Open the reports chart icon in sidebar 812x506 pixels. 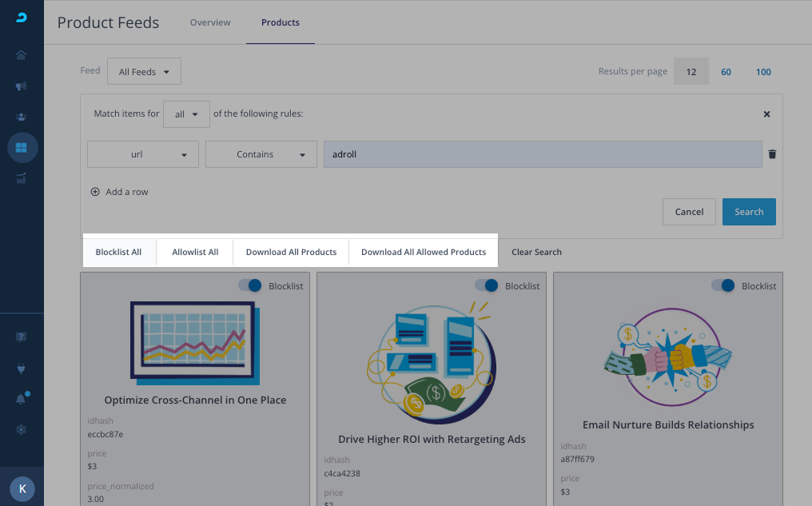click(x=22, y=178)
